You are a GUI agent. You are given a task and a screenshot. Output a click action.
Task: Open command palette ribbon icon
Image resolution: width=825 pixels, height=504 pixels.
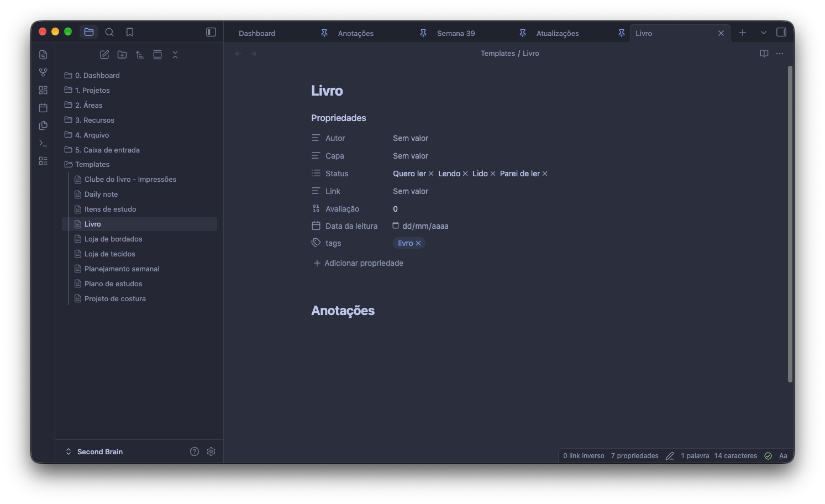point(43,143)
